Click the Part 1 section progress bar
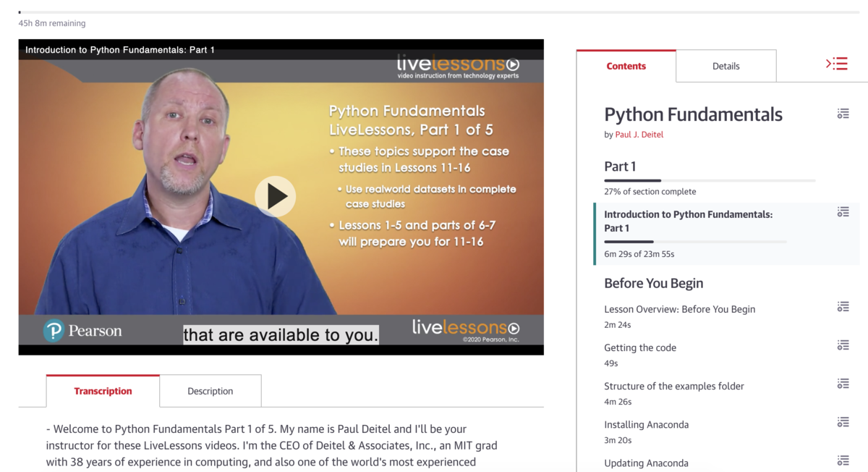The width and height of the screenshot is (868, 472). pos(710,180)
